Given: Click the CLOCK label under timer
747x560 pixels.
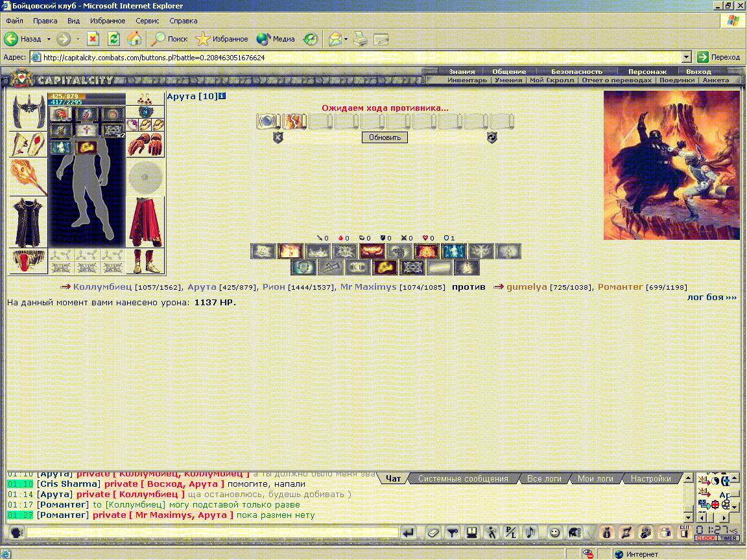Looking at the screenshot, I should click(705, 538).
